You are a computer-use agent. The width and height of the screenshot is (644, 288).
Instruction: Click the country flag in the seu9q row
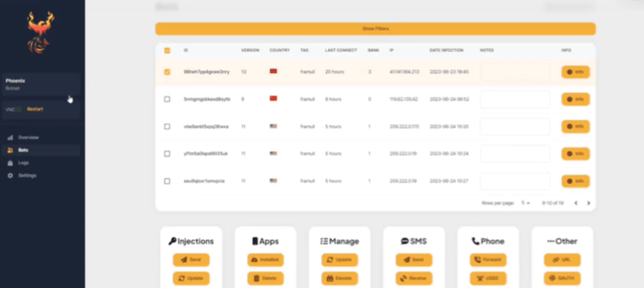(x=273, y=181)
